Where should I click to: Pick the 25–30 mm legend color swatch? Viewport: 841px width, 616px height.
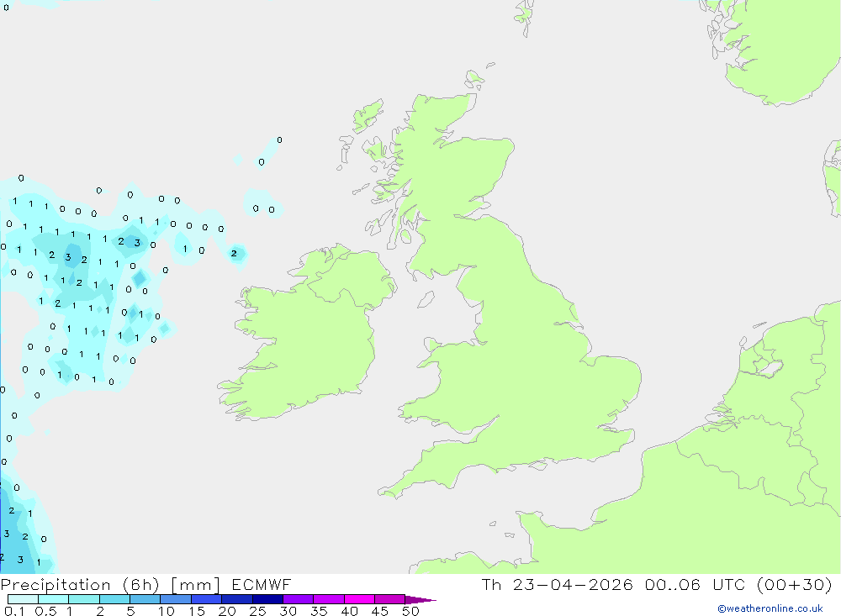tap(267, 599)
